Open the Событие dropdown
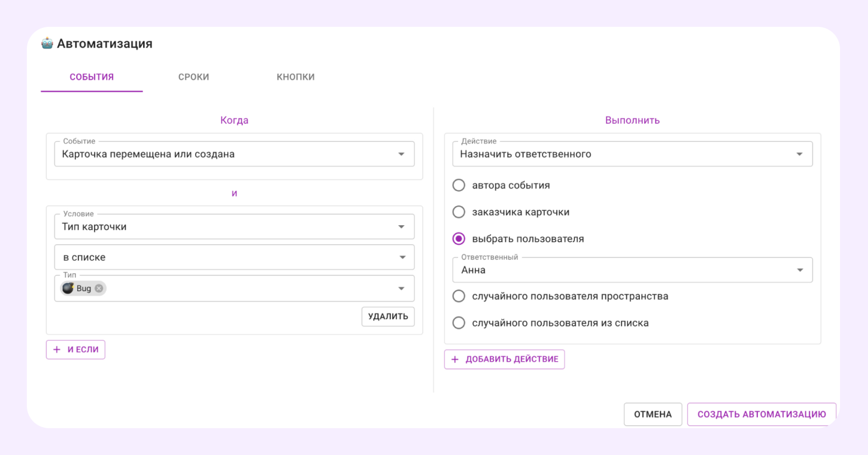This screenshot has height=455, width=868. (234, 154)
